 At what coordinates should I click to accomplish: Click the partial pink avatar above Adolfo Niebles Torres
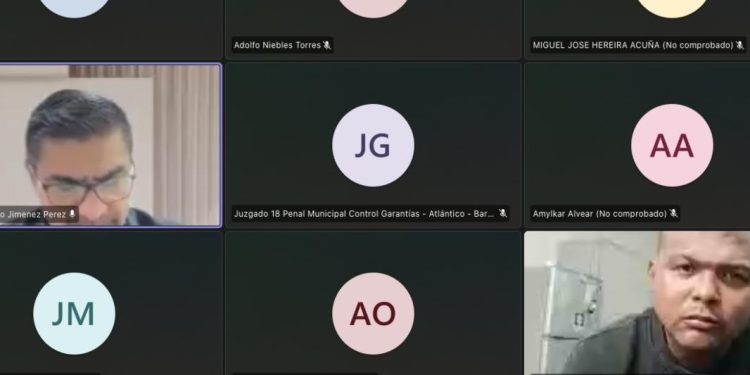pos(373,8)
